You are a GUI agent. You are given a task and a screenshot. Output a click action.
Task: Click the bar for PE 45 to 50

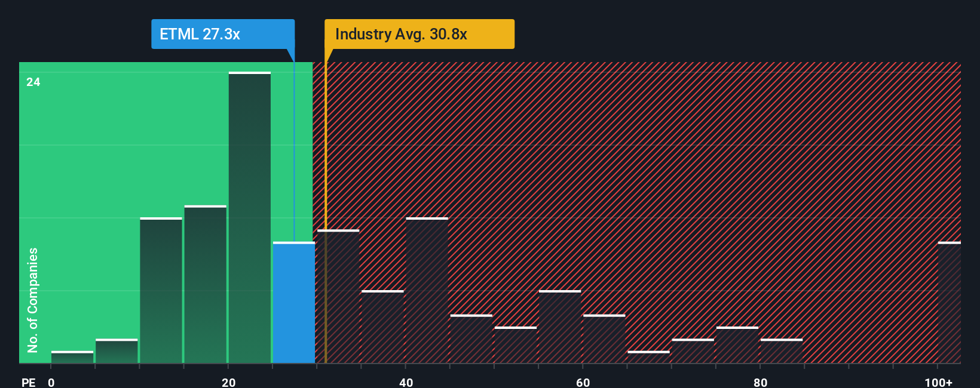tap(471, 339)
